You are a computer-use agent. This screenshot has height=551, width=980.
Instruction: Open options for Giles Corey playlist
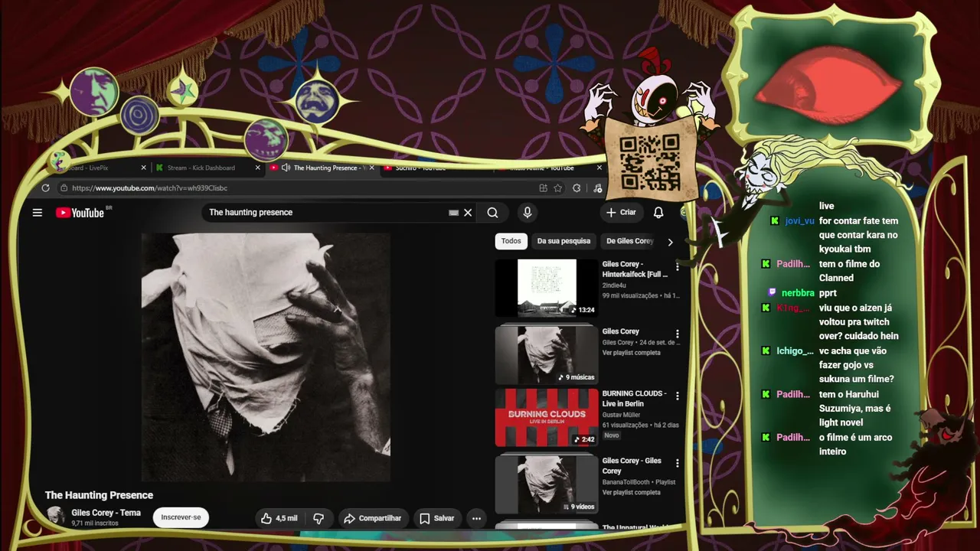click(677, 334)
